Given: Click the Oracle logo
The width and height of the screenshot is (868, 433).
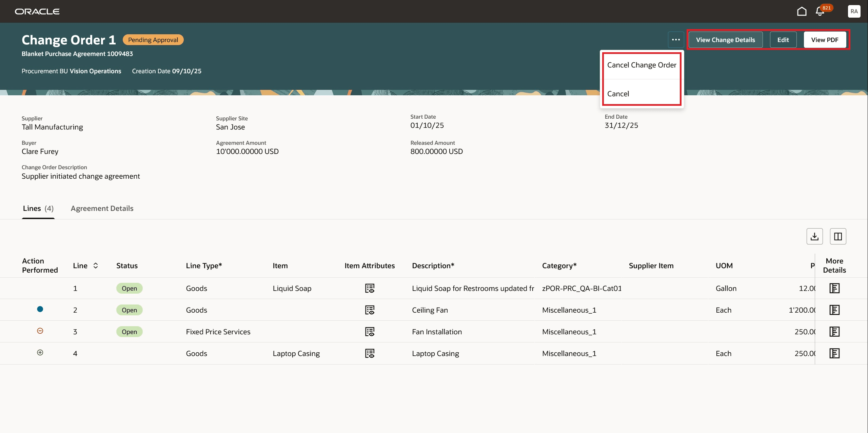Looking at the screenshot, I should [37, 11].
